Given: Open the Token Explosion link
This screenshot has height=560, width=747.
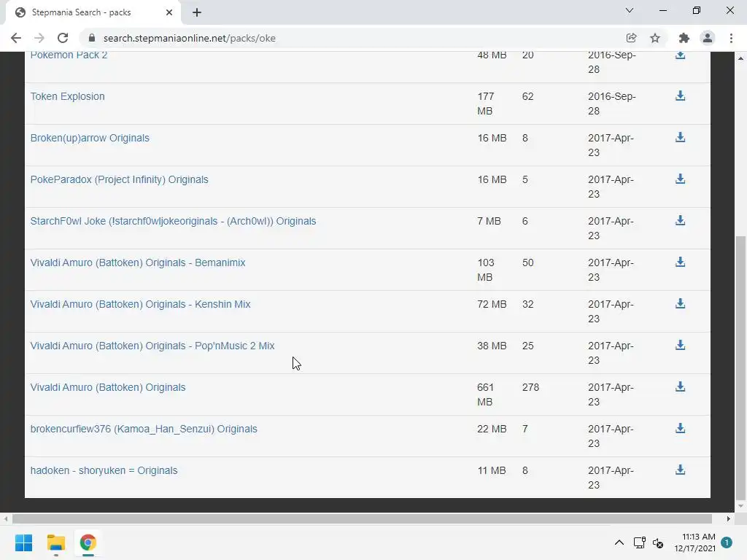Looking at the screenshot, I should point(67,96).
